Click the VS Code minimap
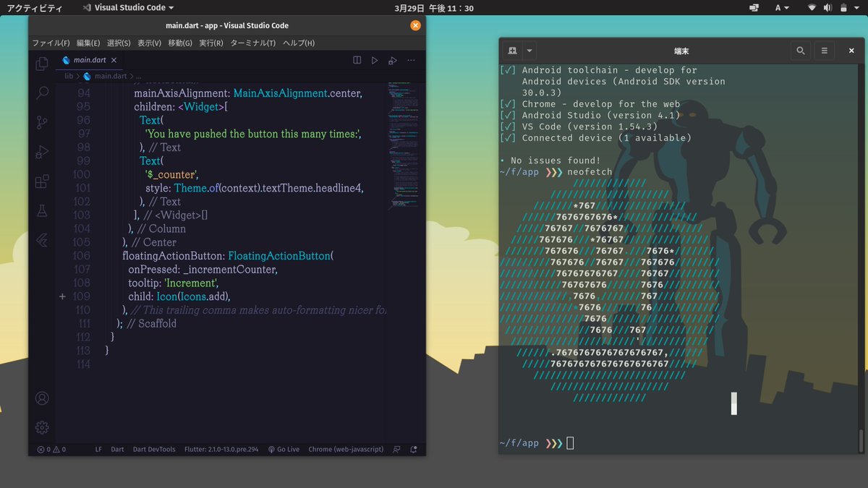Image resolution: width=868 pixels, height=488 pixels. [x=405, y=145]
